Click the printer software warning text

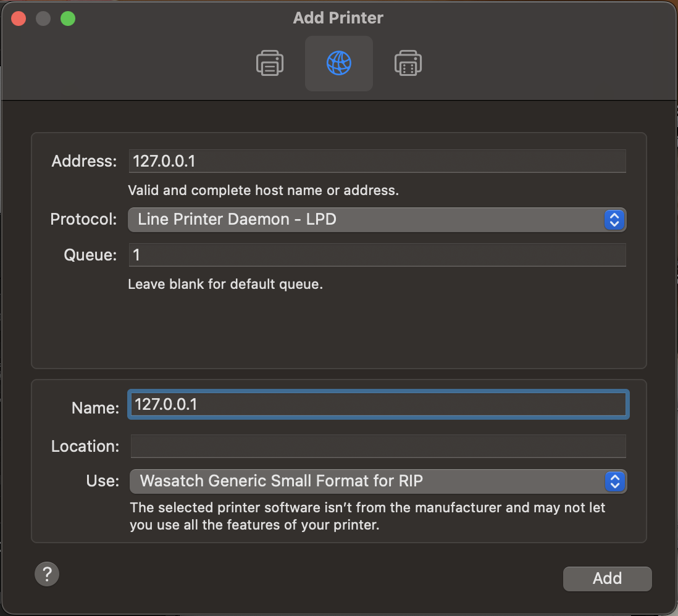coord(367,517)
